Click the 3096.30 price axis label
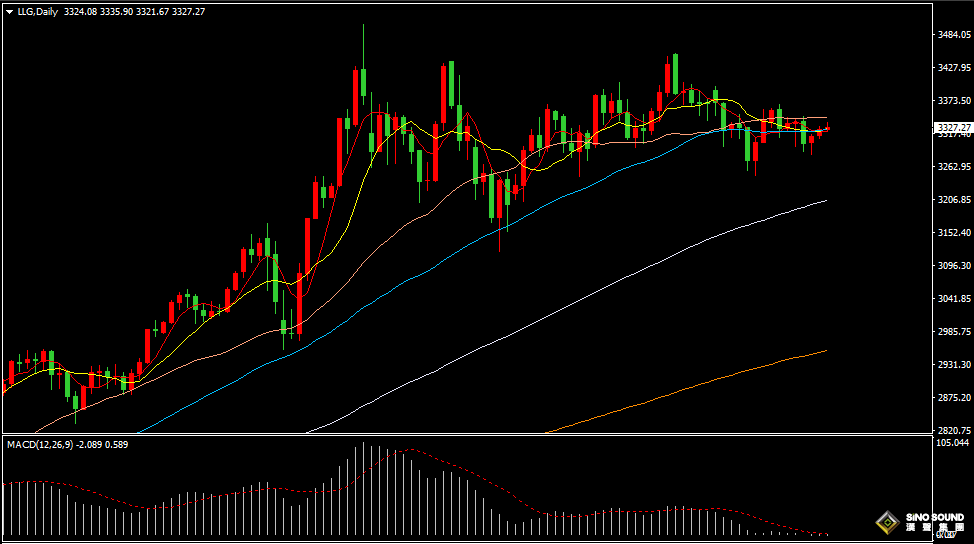Viewport: 974px width, 544px height. (954, 265)
